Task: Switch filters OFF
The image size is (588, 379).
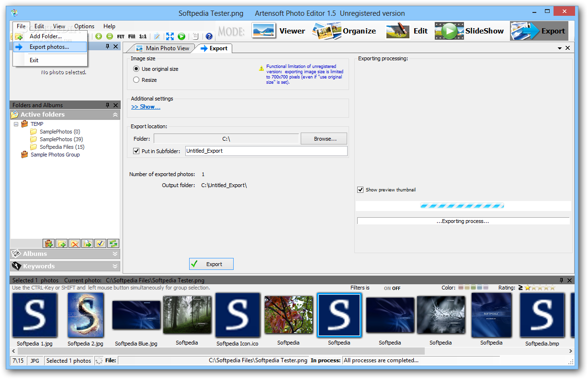Action: pos(396,289)
